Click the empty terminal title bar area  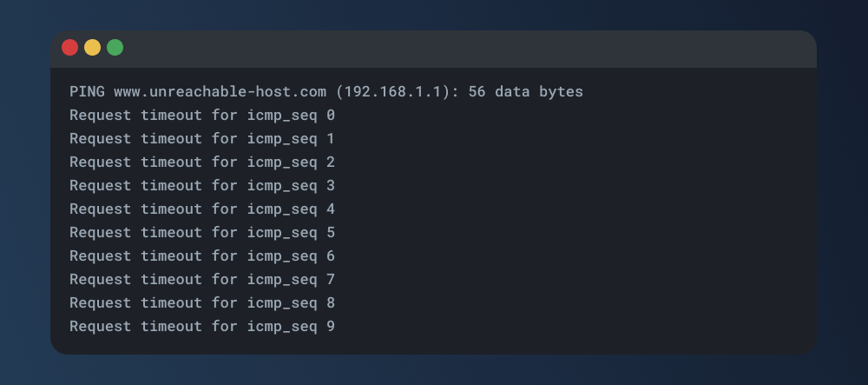tap(469, 49)
